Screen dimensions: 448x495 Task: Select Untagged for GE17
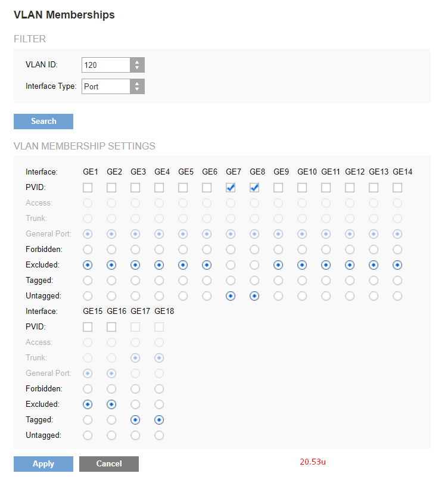[135, 435]
